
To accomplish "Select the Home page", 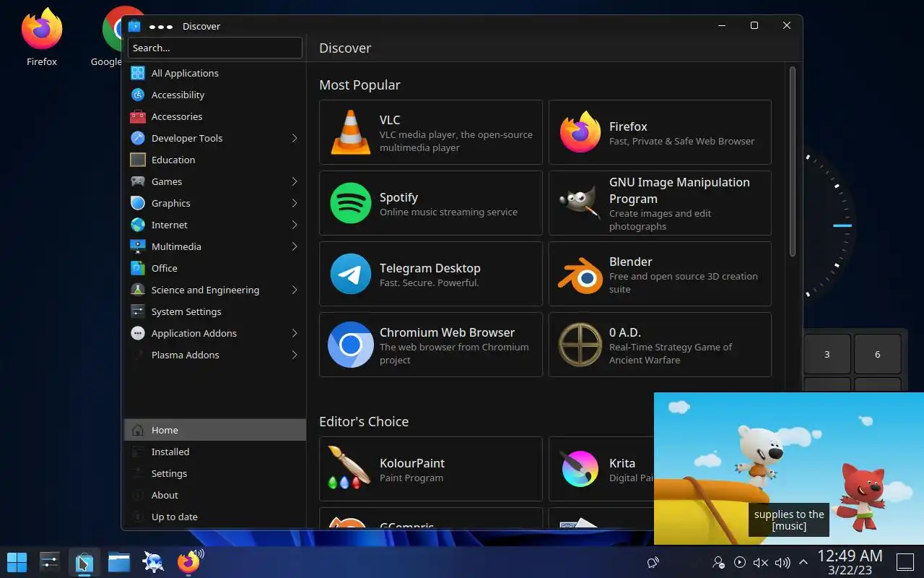I will point(215,430).
